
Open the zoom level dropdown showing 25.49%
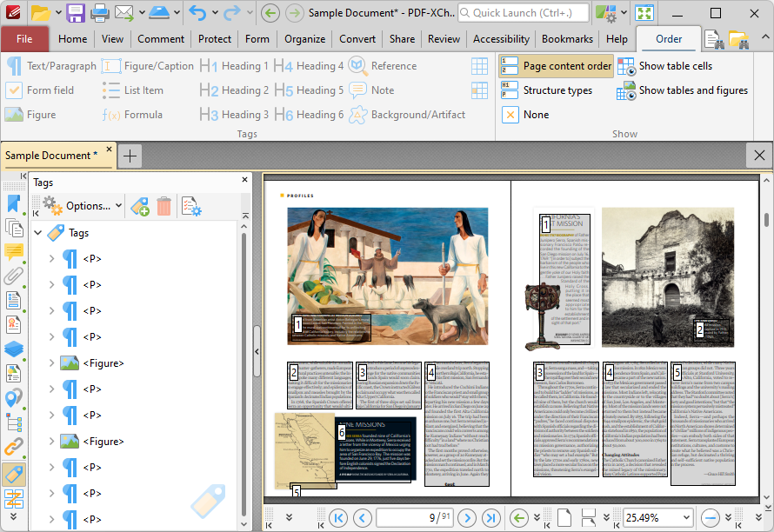tap(687, 518)
